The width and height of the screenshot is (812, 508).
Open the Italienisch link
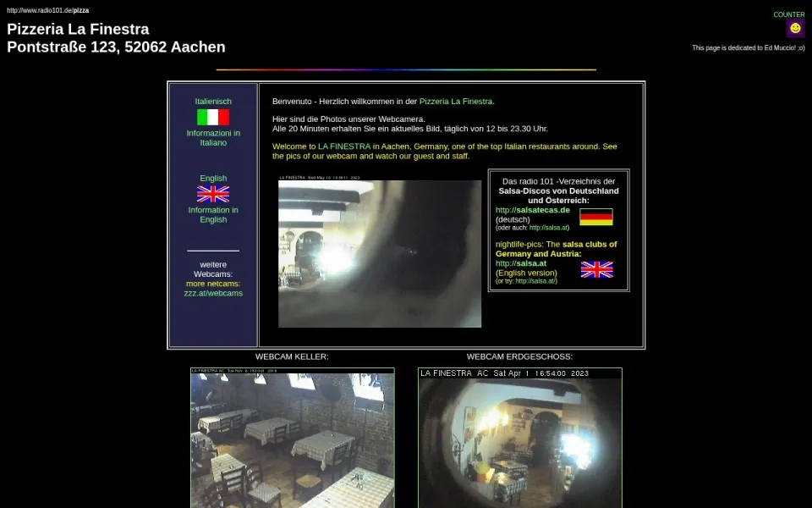click(213, 101)
